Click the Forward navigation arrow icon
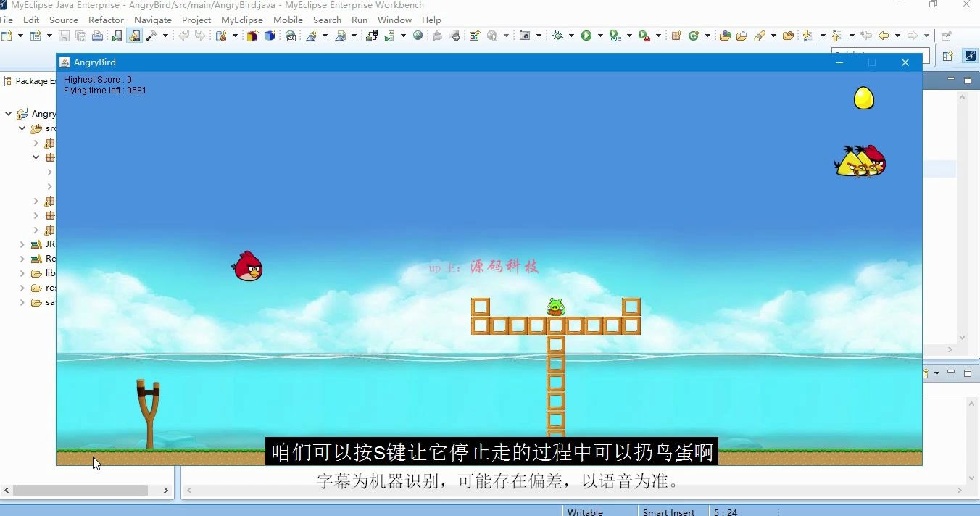980x516 pixels. 911,35
